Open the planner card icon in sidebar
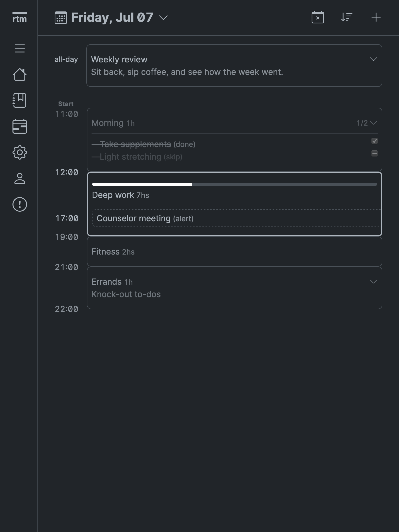The width and height of the screenshot is (399, 532). [20, 126]
